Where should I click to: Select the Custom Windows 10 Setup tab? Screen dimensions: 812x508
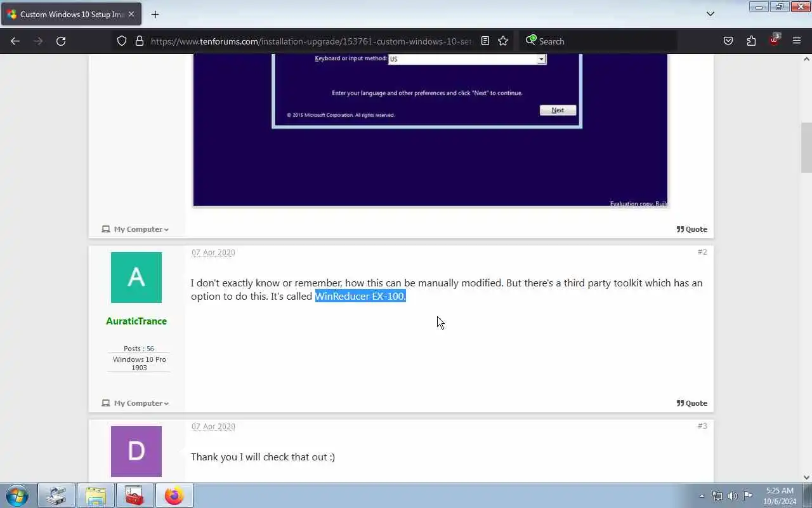(71, 14)
